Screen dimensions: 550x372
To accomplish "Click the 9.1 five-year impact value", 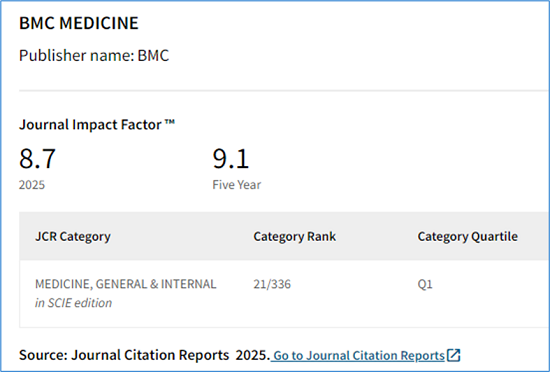I will (231, 159).
